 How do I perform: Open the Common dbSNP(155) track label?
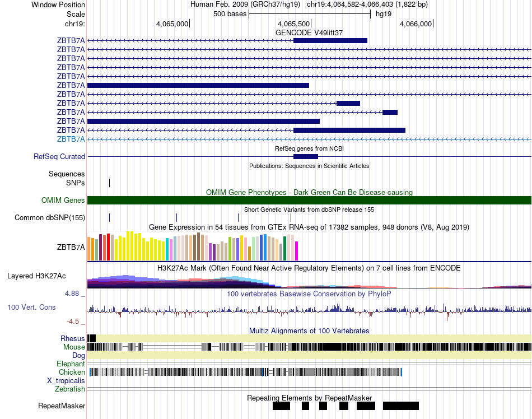[x=49, y=217]
